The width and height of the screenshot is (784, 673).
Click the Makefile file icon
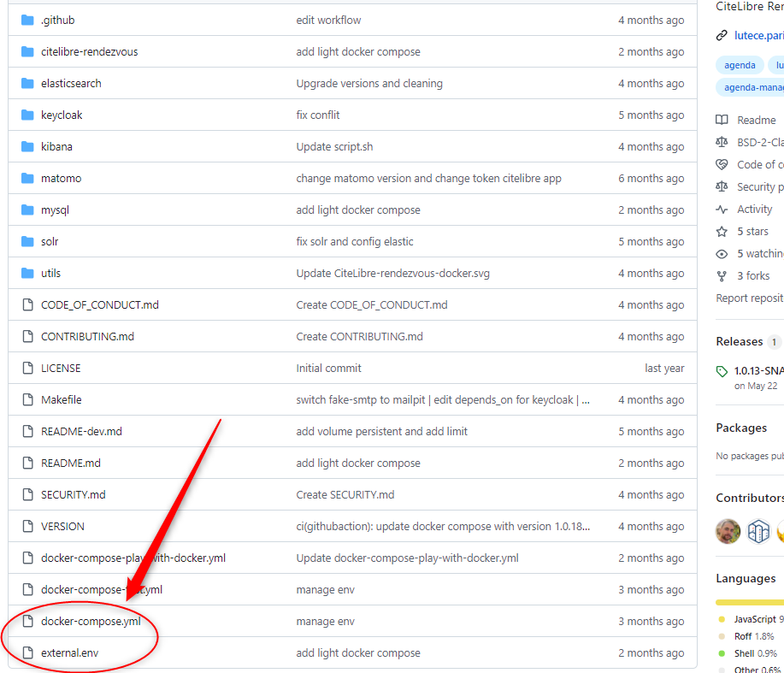[27, 399]
